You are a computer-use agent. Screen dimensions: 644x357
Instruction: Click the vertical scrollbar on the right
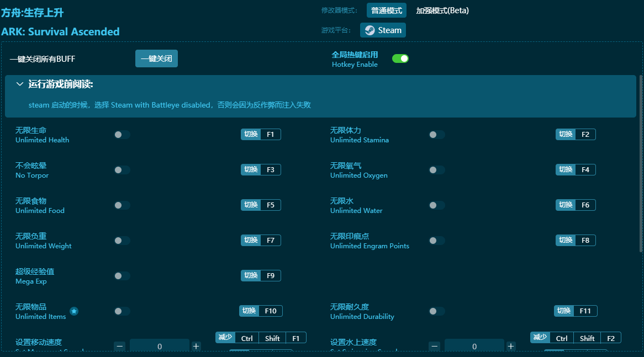(641, 164)
